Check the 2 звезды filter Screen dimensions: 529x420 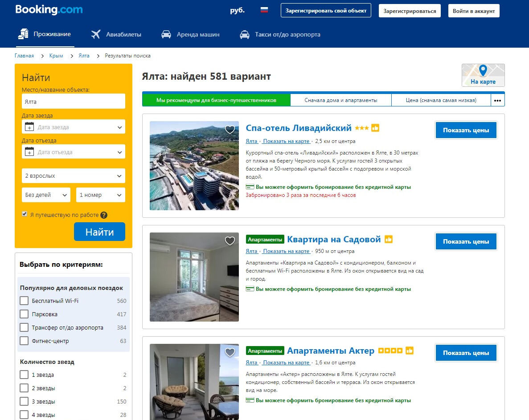pos(24,388)
